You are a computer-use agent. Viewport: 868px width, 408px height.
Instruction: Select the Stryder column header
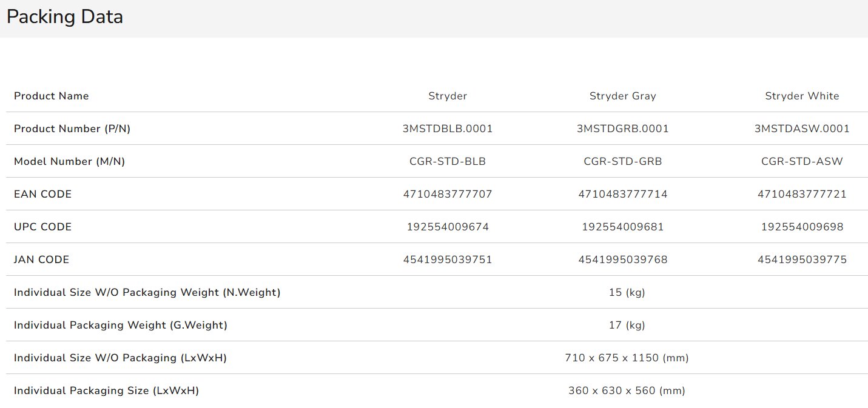point(448,96)
